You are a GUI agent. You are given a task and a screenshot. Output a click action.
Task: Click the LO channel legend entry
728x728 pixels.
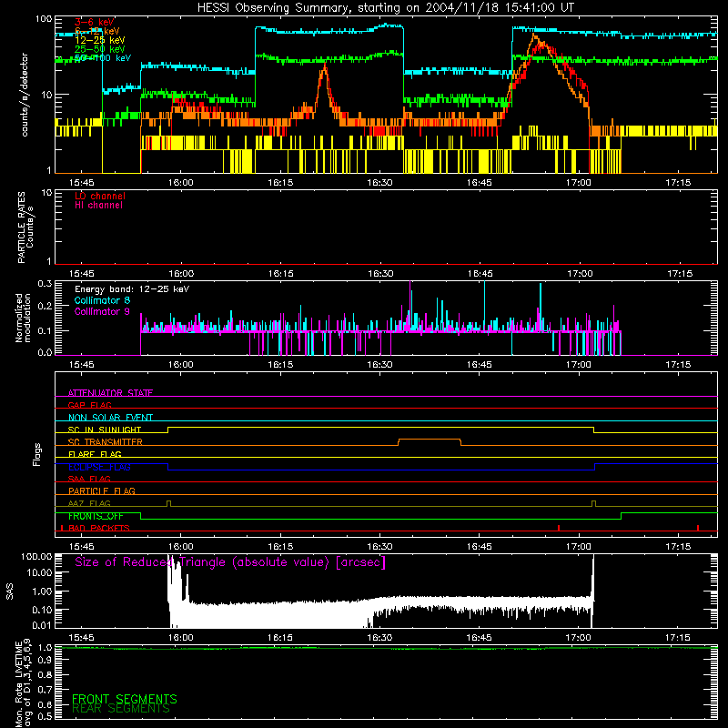click(100, 196)
